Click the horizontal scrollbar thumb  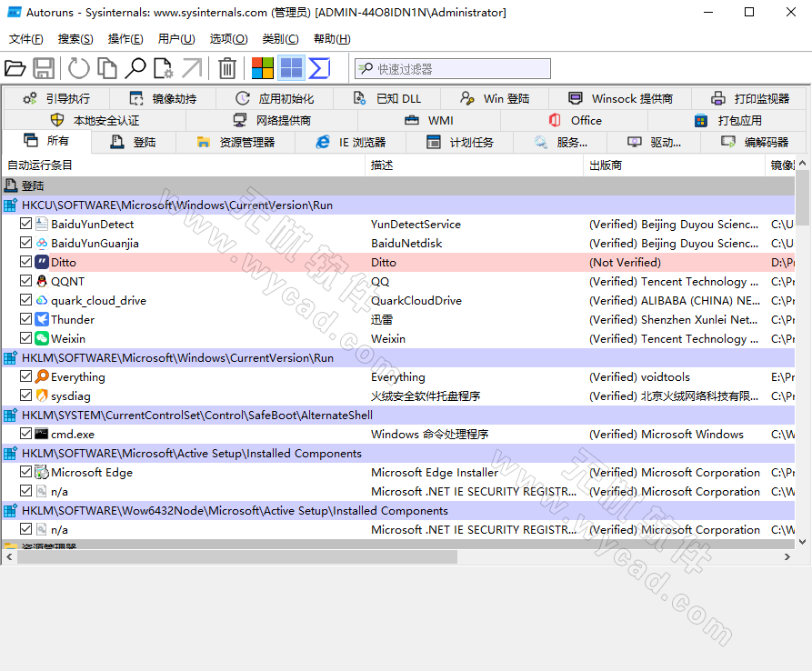[237, 557]
